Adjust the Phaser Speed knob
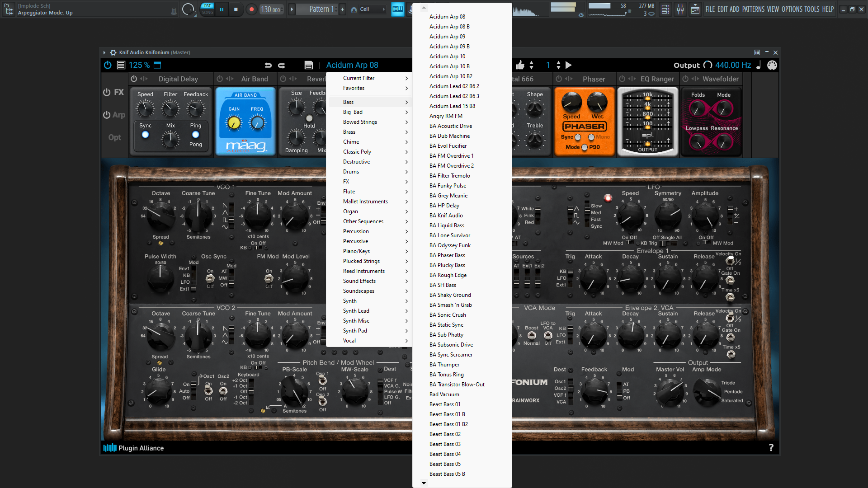 tap(571, 102)
